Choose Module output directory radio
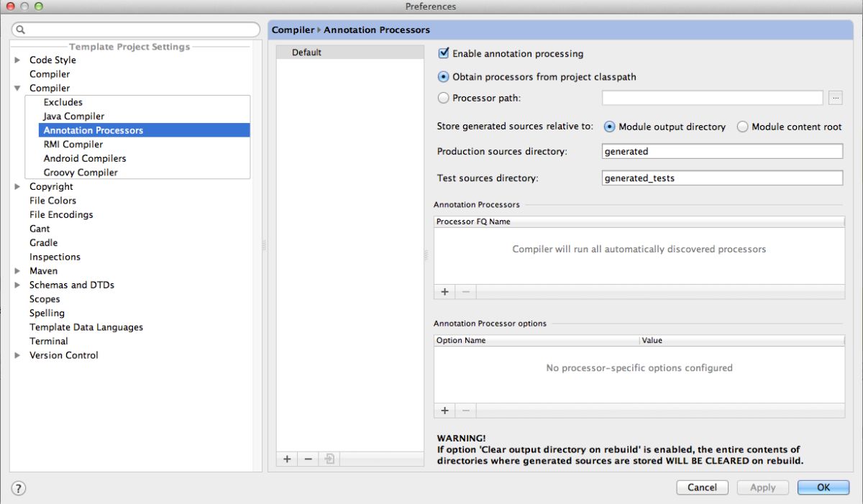 [x=610, y=127]
